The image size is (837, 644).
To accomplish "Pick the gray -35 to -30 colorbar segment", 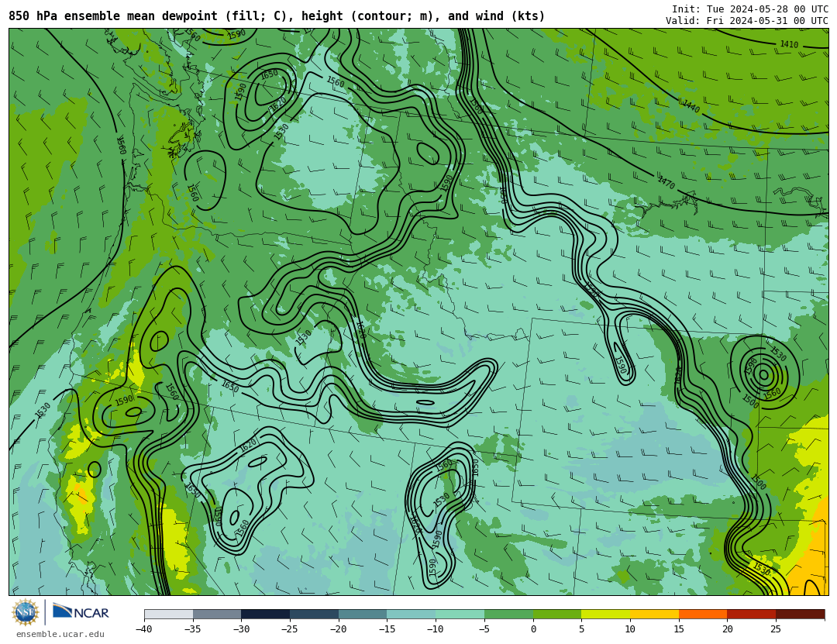I will 217,614.
